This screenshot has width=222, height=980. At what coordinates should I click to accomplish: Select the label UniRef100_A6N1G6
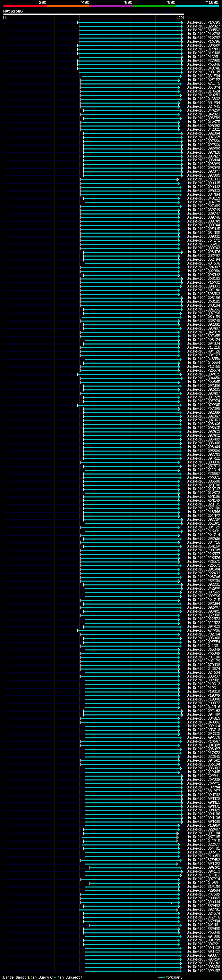click(x=203, y=496)
